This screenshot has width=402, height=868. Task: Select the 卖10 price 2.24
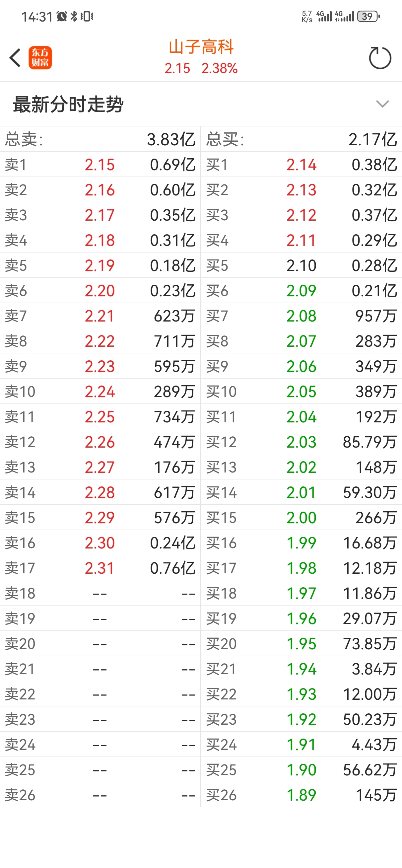coord(100,392)
